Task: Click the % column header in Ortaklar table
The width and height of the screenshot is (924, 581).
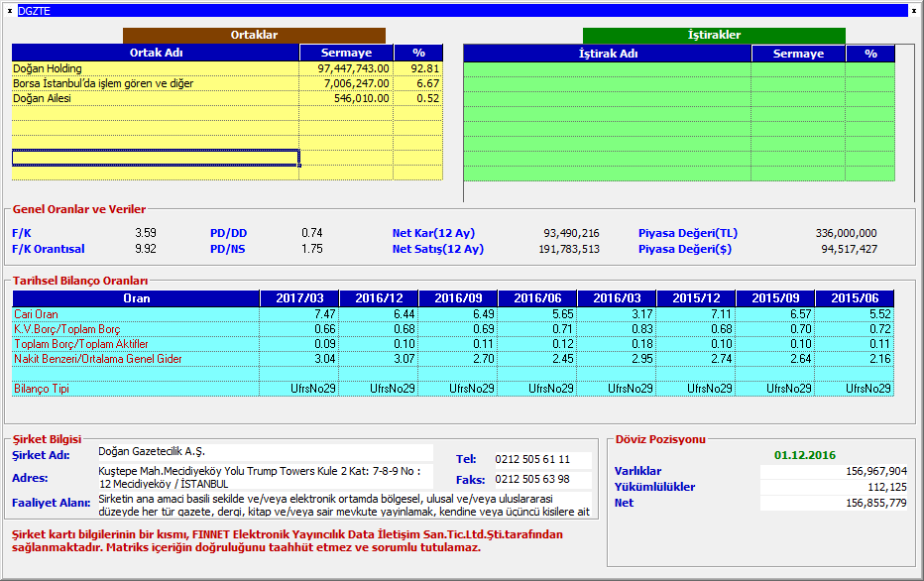Action: click(x=418, y=53)
